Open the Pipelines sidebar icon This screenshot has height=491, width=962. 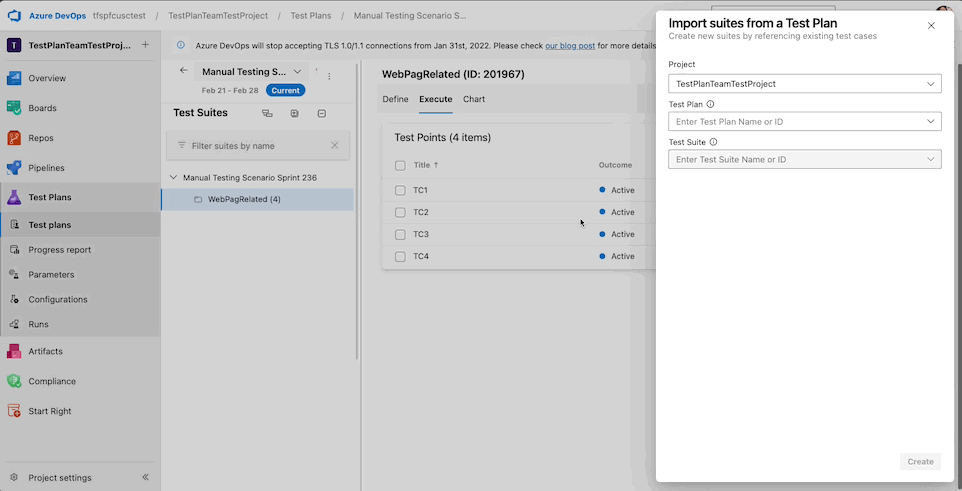click(14, 168)
